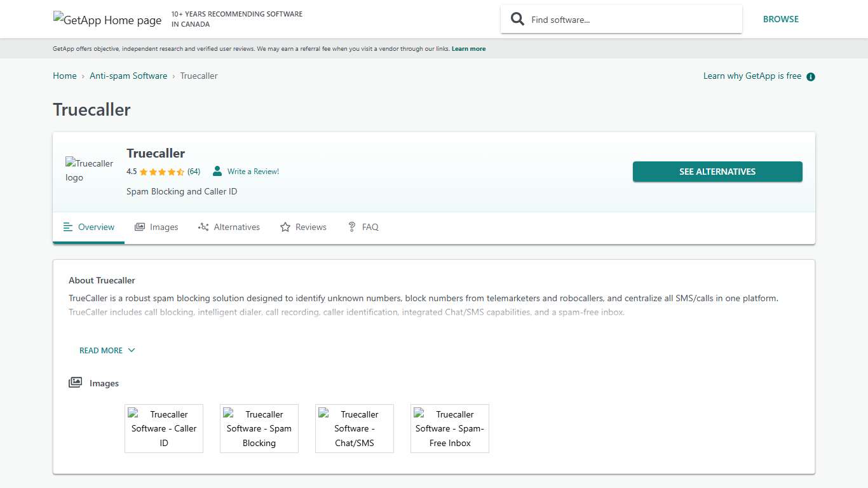868x488 pixels.
Task: Open the Overview tab
Action: coord(89,227)
